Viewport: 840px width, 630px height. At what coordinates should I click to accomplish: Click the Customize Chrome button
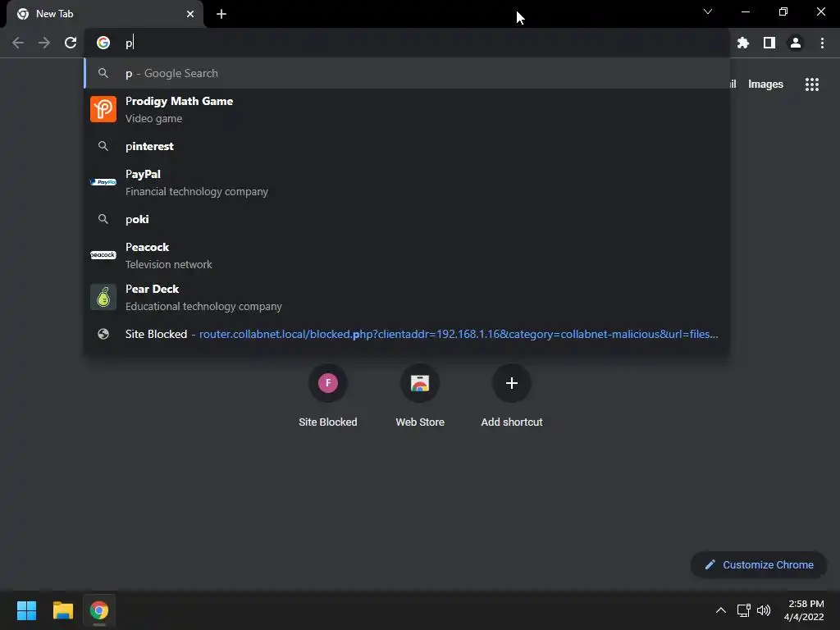point(759,564)
